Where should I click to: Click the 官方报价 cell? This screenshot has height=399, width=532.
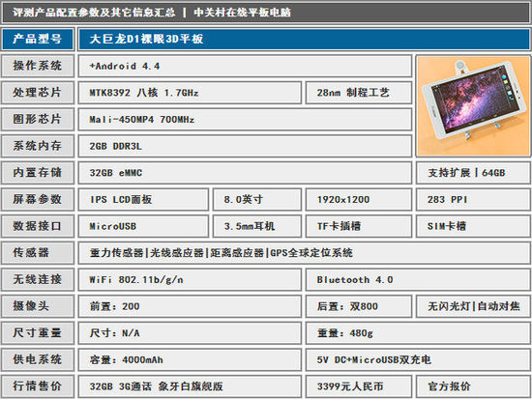pyautogui.click(x=473, y=386)
